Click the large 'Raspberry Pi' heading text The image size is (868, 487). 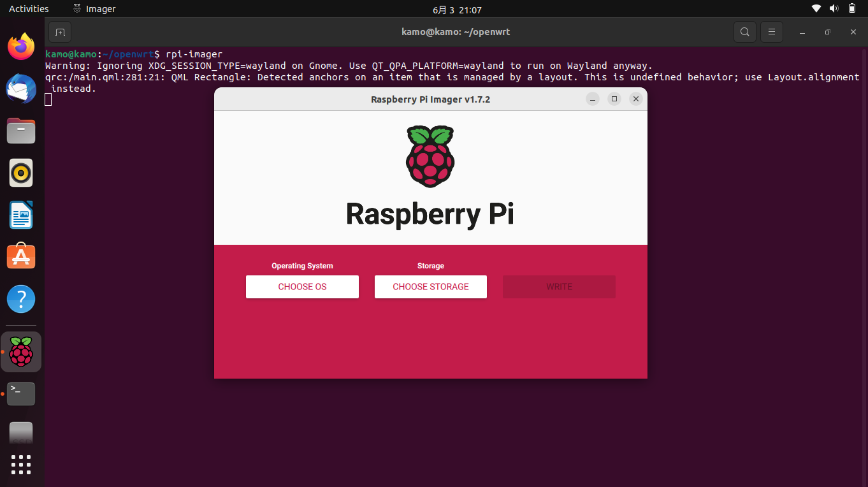point(430,214)
